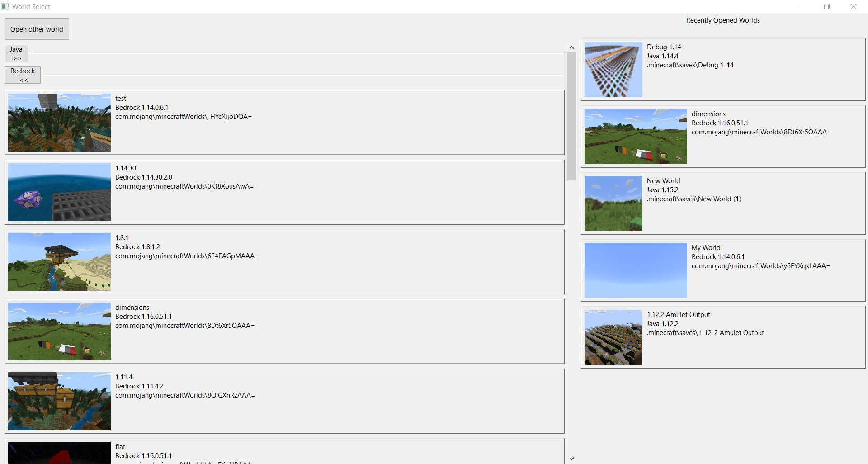Click 'Bedrock 1.11.4.2' version text
This screenshot has width=868, height=464.
(139, 386)
